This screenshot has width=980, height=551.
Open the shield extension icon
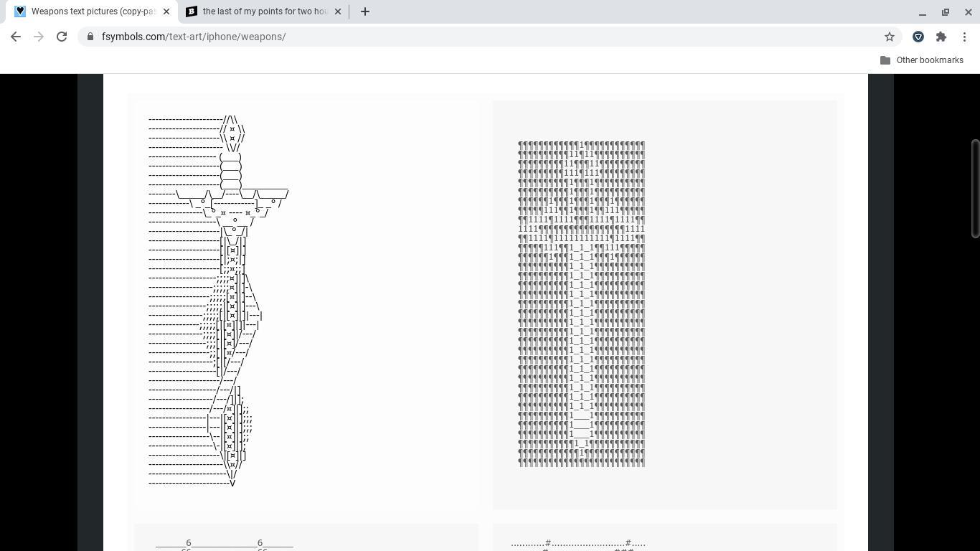click(918, 37)
